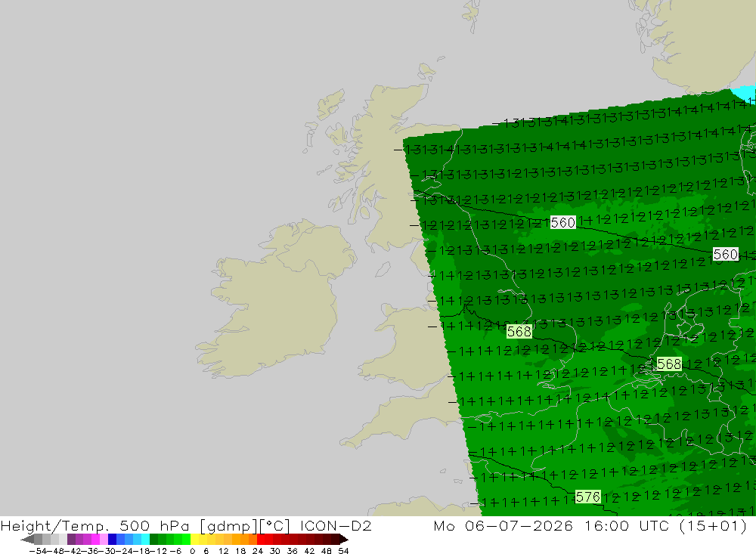Click the '54' label ending the legend scale
756x554 pixels.
tap(343, 551)
